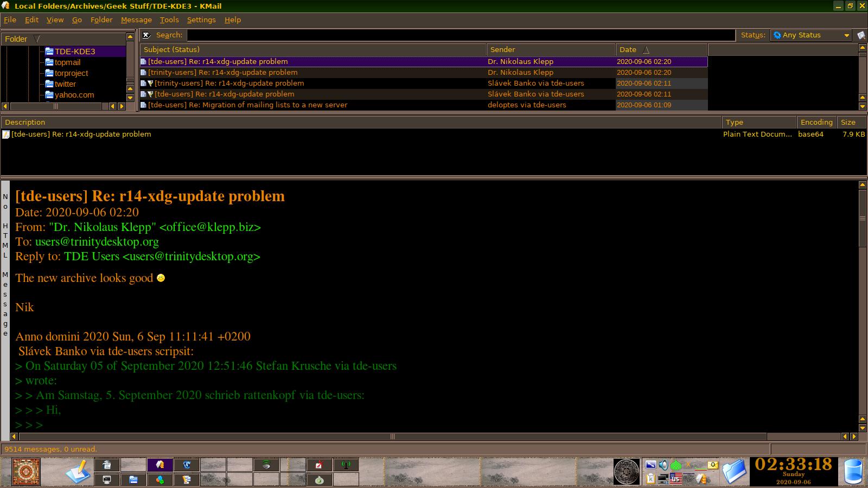The height and width of the screenshot is (488, 868).
Task: Sort by Subject (Status) column header
Action: 313,49
